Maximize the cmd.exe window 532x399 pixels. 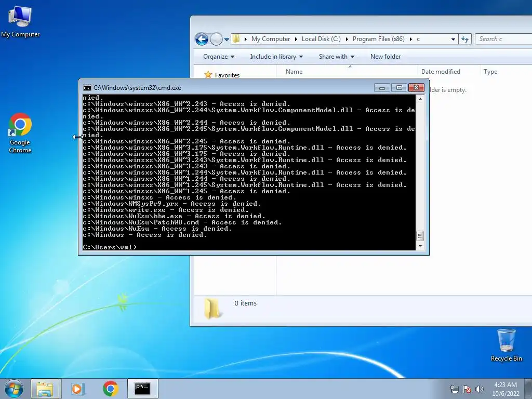point(399,88)
